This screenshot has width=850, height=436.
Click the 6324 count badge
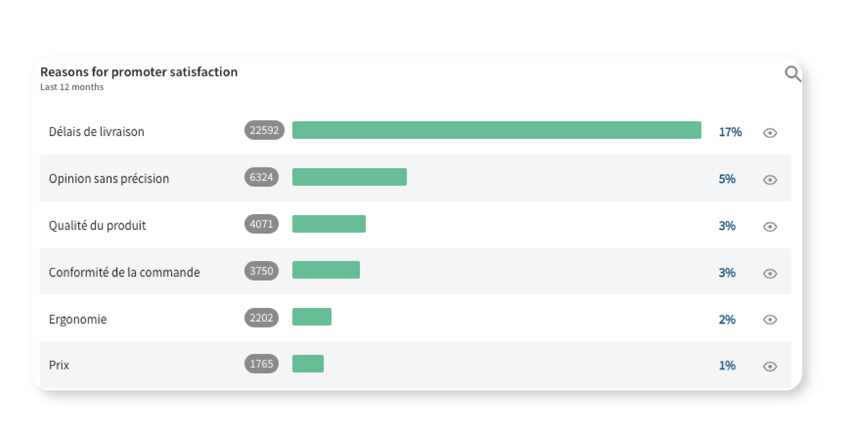(261, 177)
